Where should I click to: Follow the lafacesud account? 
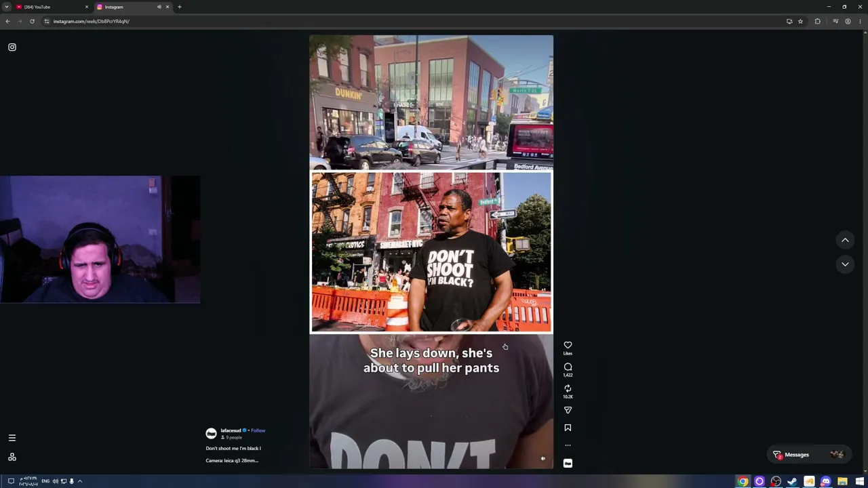[258, 430]
